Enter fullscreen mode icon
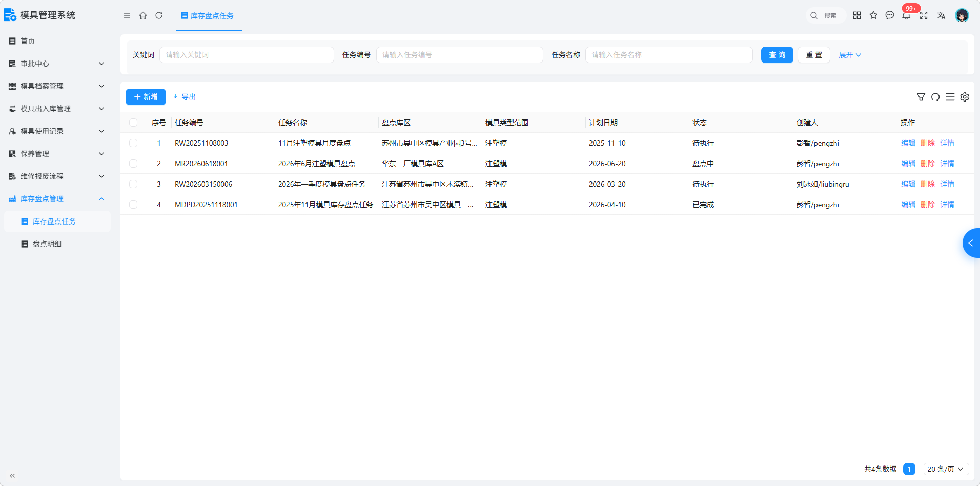The image size is (980, 486). click(924, 15)
